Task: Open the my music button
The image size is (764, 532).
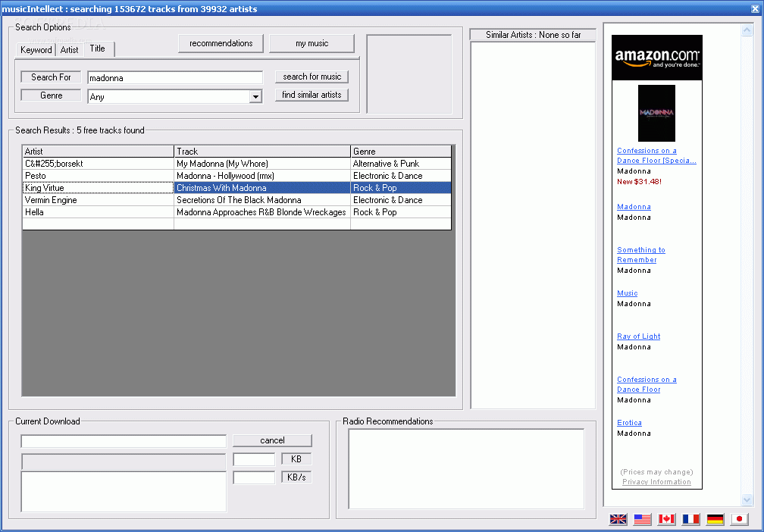Action: (x=312, y=43)
